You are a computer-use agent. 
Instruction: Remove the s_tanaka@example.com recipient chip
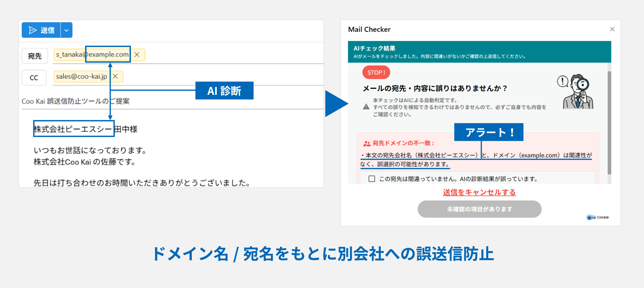click(137, 54)
